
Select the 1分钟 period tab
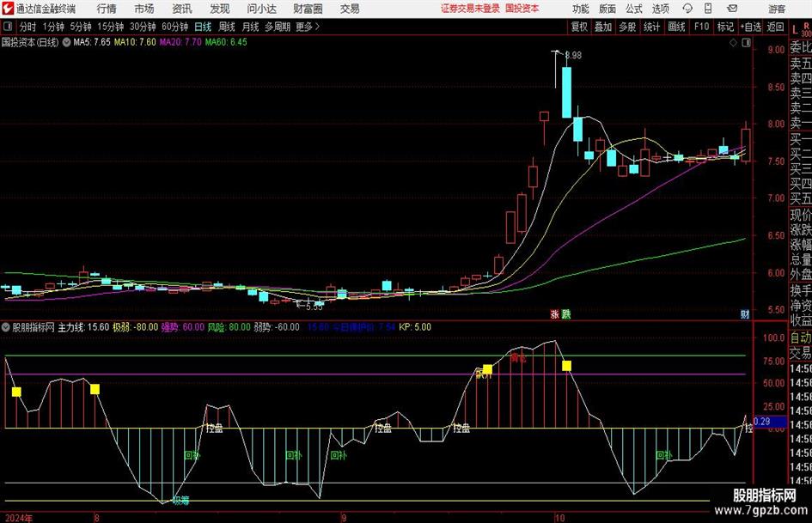(x=52, y=27)
